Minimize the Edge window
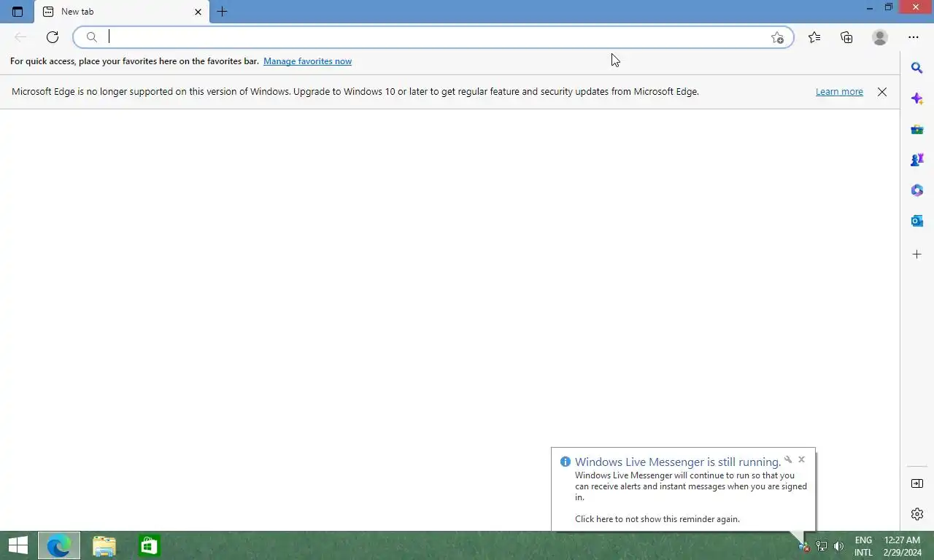 click(869, 8)
